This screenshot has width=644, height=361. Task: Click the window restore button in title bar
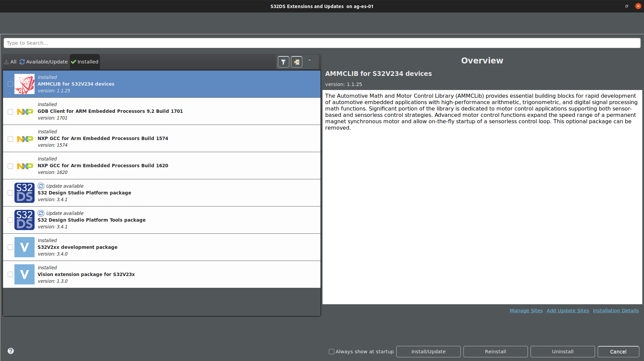coord(627,6)
